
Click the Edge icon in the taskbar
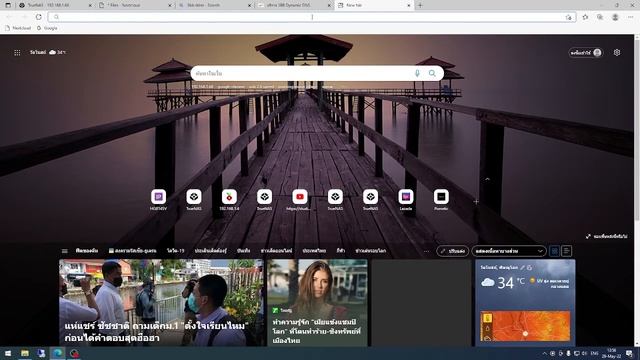point(58,353)
